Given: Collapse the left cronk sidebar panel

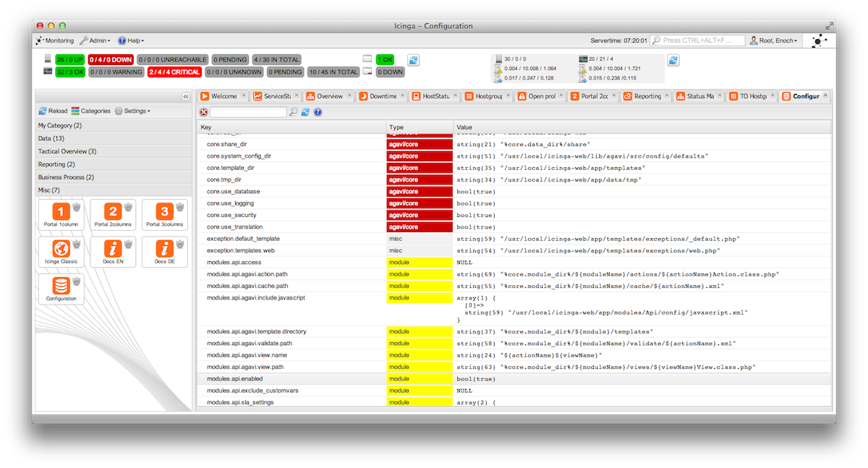Looking at the screenshot, I should pos(186,96).
